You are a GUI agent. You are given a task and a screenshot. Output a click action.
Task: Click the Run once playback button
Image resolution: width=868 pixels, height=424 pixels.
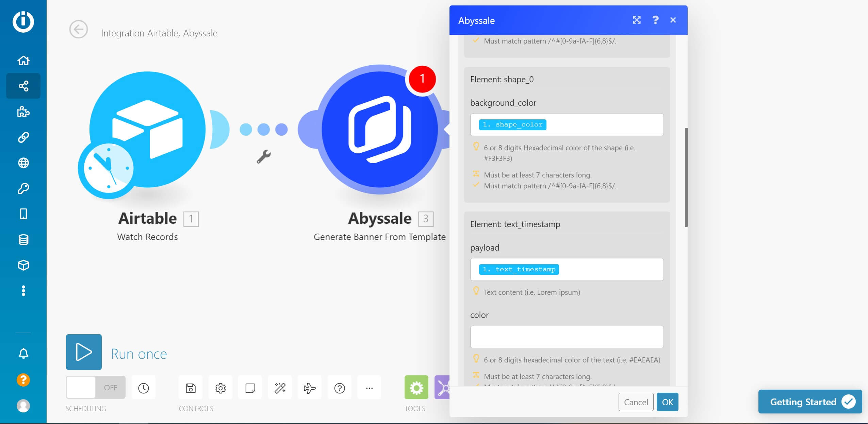[x=84, y=352]
